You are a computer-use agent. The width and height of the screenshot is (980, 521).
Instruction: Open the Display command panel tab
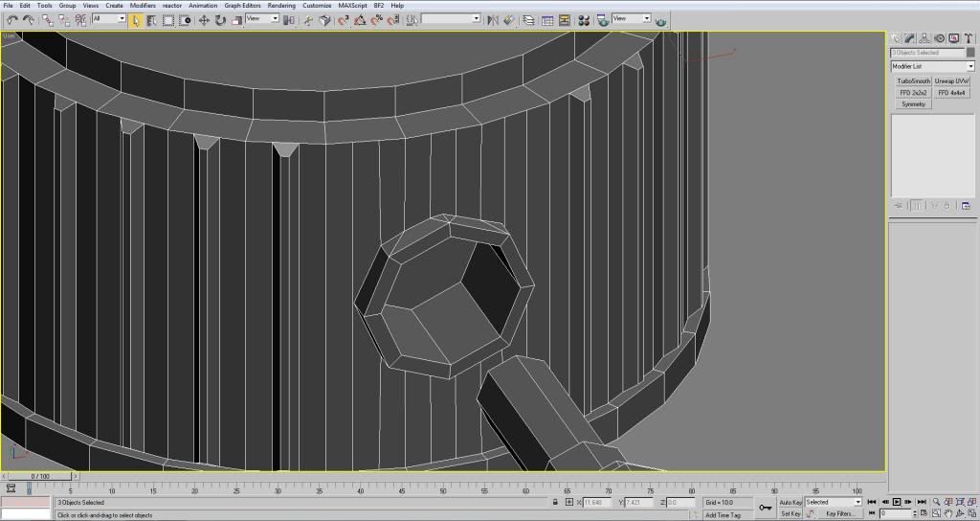[x=953, y=38]
